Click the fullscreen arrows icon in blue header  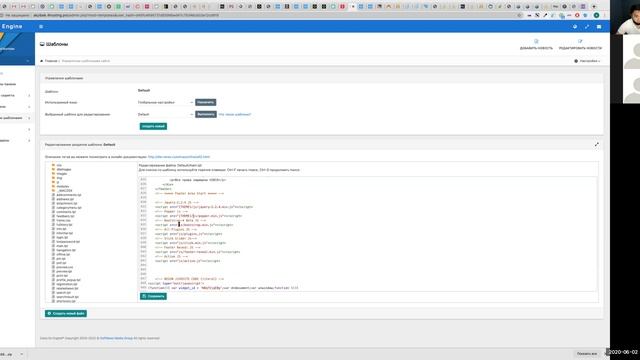pos(587,27)
